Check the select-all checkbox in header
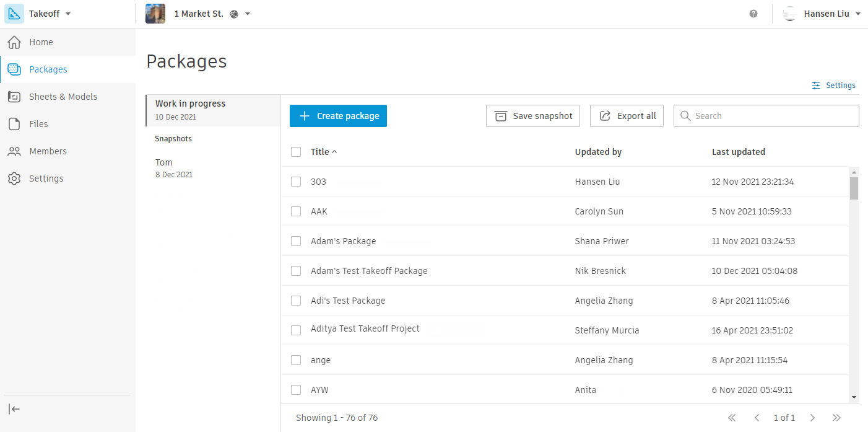 click(x=296, y=152)
